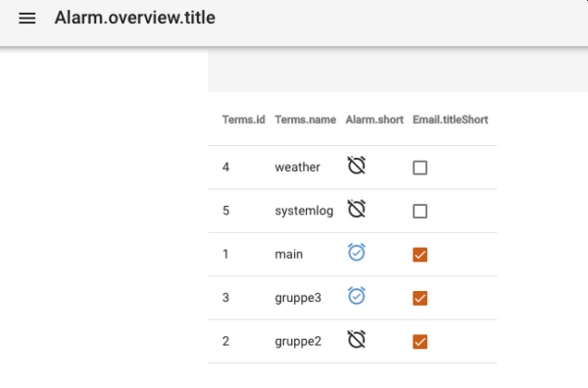Click the disabled alarm icon for systemlog

click(x=357, y=209)
